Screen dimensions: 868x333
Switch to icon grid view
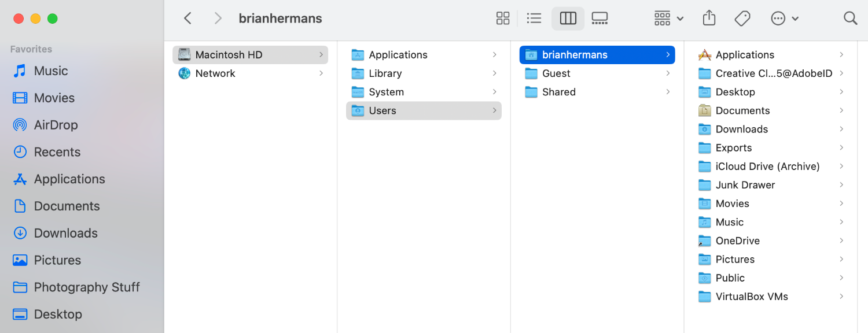click(x=503, y=18)
